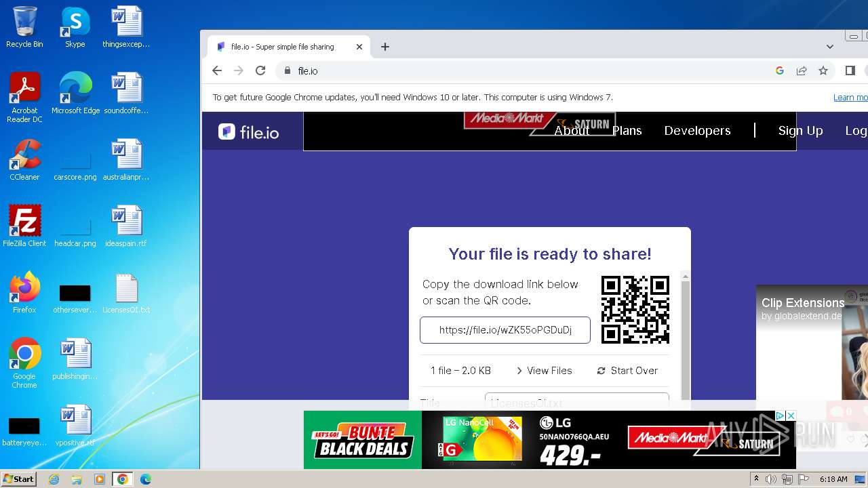The height and width of the screenshot is (488, 868).
Task: Toggle Chrome side panel
Action: point(850,70)
